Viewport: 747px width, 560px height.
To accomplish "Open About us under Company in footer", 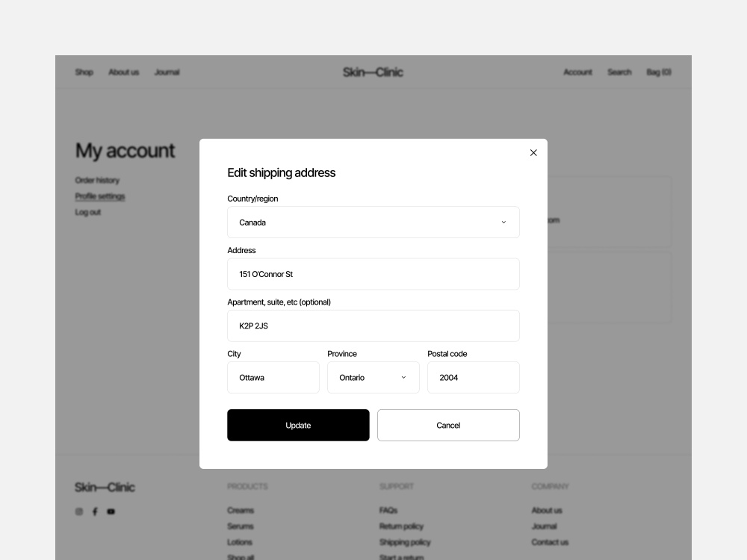I will [547, 511].
